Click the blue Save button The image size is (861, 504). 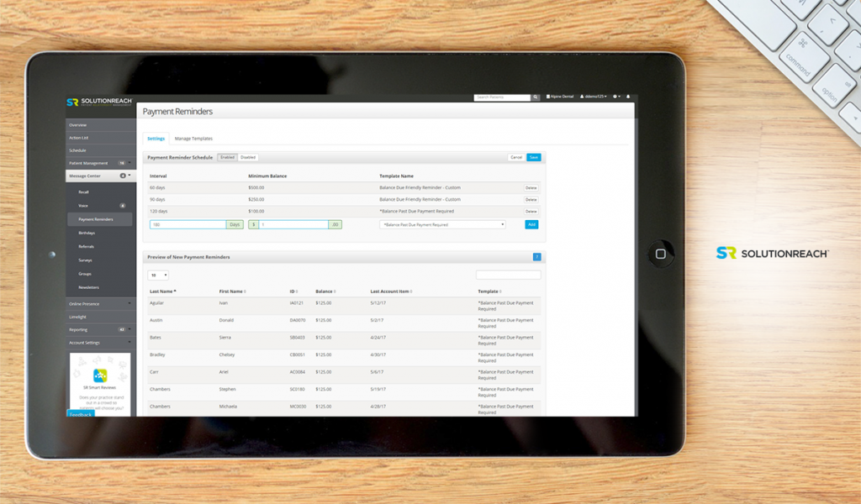(x=533, y=157)
